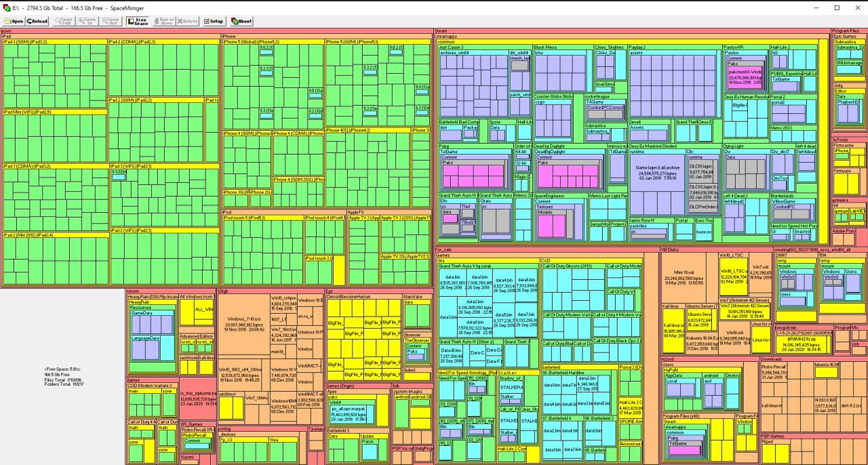This screenshot has width=868, height=465.
Task: Select the rocketleague folder header
Action: click(x=605, y=96)
